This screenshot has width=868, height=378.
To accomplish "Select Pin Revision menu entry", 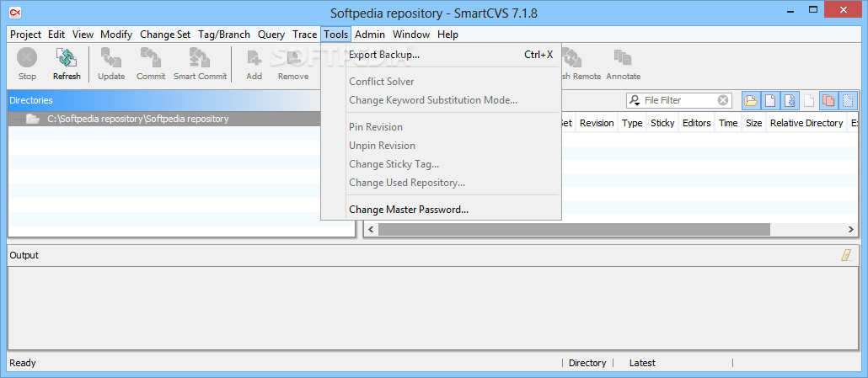I will (442, 126).
